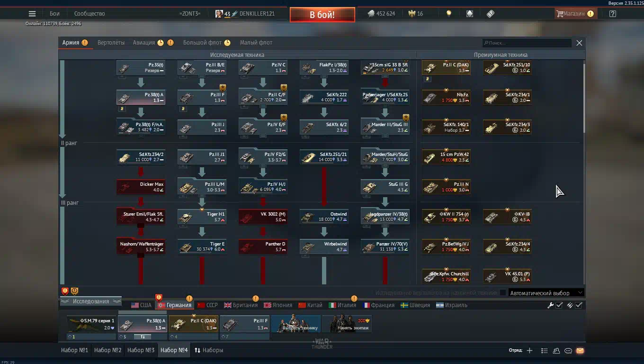
Task: Click the orange shield notification icon above Исследования
Action: click(x=74, y=291)
